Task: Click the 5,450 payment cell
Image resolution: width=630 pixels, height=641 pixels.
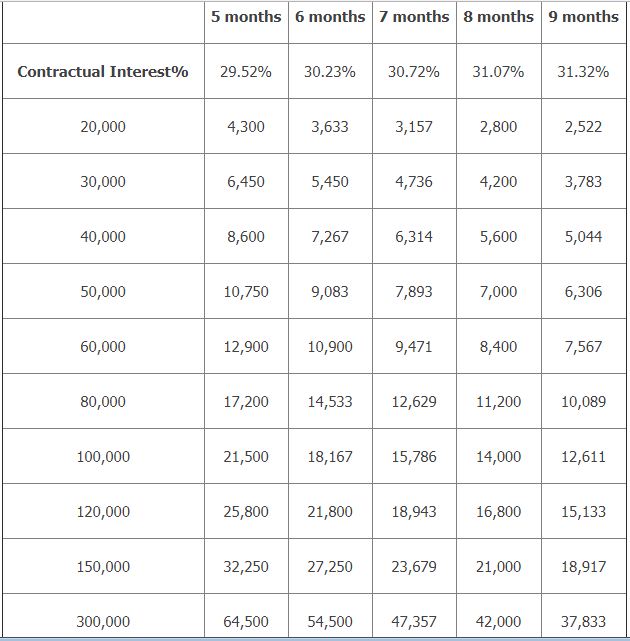Action: [x=330, y=182]
